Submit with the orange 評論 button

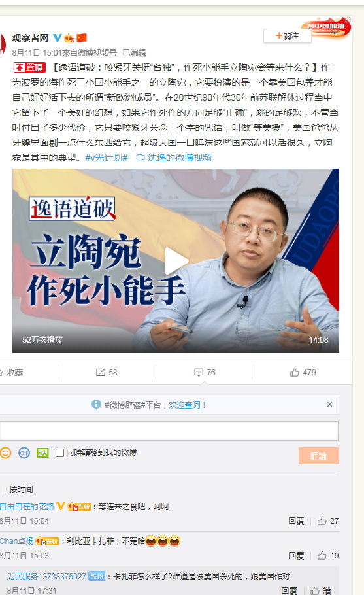[318, 456]
